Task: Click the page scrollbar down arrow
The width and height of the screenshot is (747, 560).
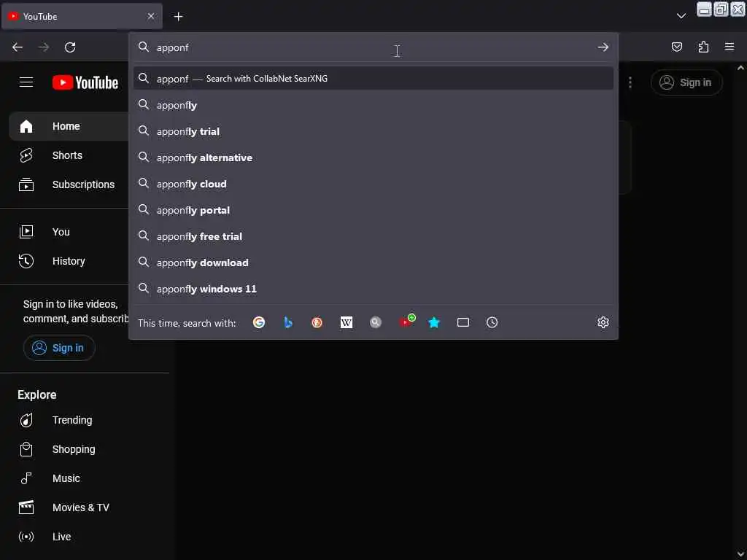Action: [x=741, y=554]
